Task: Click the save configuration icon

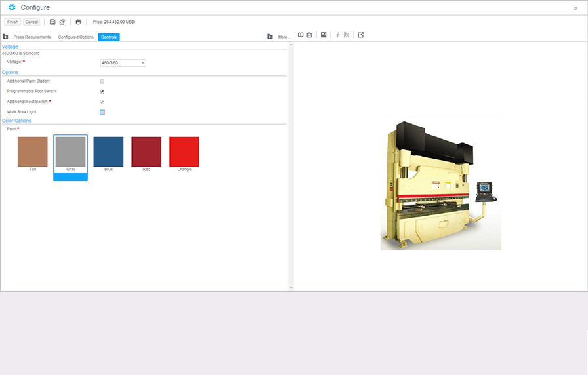Action: [52, 22]
